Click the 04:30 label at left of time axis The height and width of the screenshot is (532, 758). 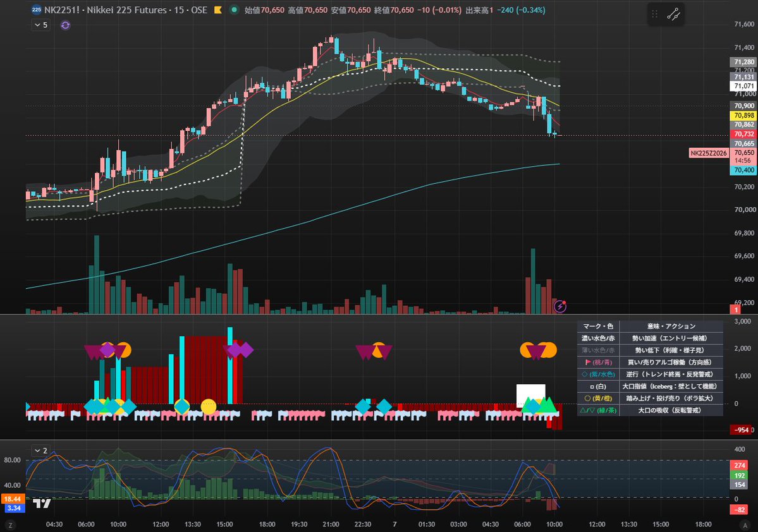coord(54,524)
